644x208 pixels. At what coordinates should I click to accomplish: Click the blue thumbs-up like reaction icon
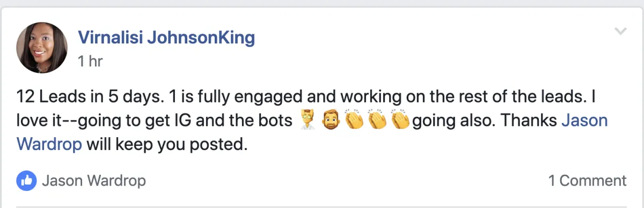point(27,180)
